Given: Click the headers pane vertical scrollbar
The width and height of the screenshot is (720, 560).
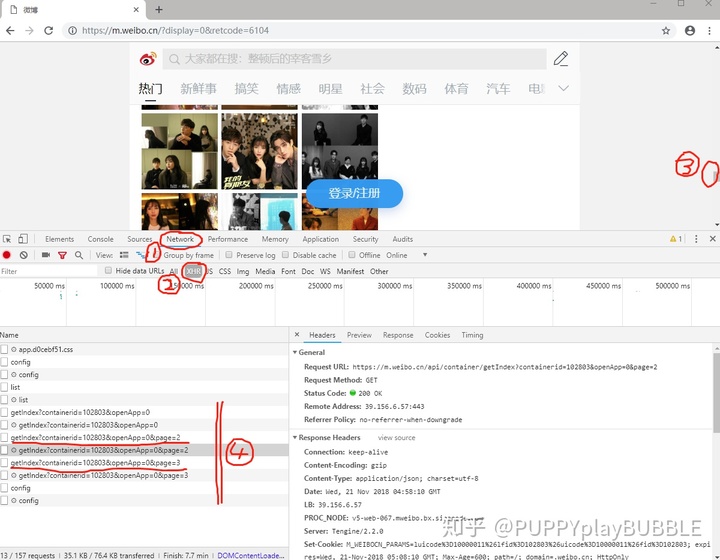Looking at the screenshot, I should point(716,392).
